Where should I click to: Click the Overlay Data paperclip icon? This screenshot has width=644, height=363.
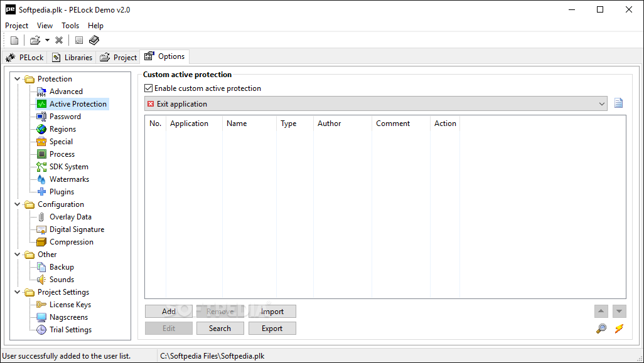click(x=41, y=217)
